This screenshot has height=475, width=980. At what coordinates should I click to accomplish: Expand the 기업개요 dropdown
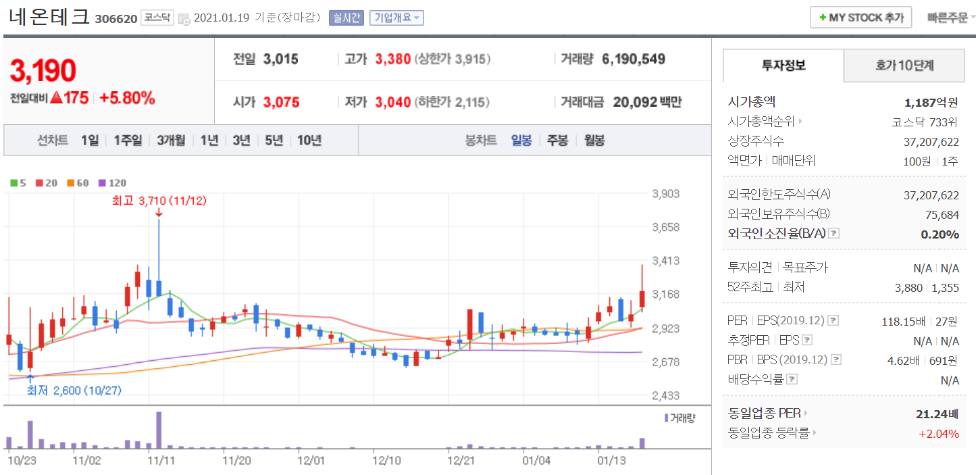(396, 18)
